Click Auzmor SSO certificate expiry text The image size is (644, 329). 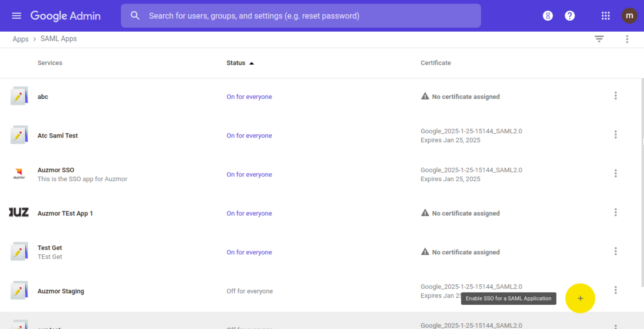[x=450, y=179]
